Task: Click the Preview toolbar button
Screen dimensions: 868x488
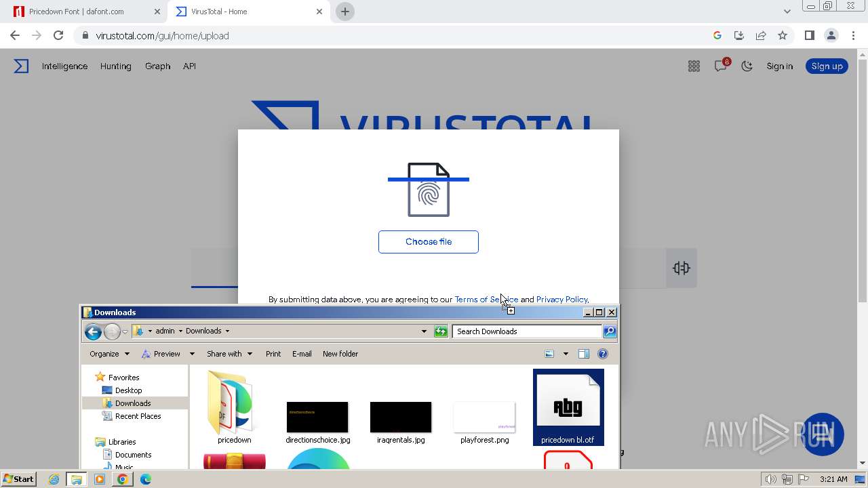Action: pyautogui.click(x=161, y=354)
